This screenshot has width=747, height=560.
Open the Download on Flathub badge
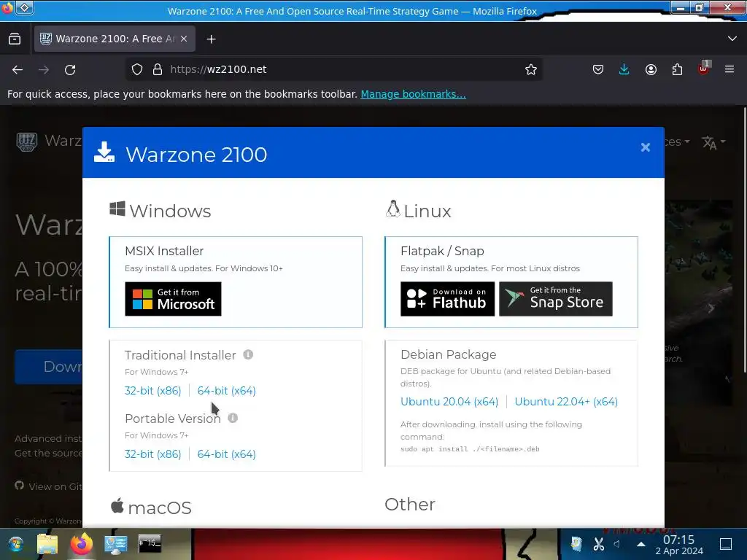point(447,298)
